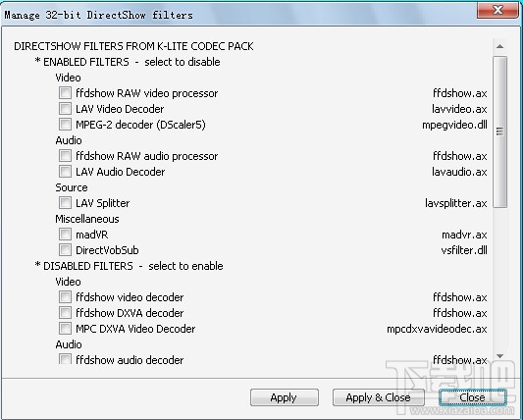Select MPEG-2 decoder (DScaler5) checkbox

click(65, 124)
